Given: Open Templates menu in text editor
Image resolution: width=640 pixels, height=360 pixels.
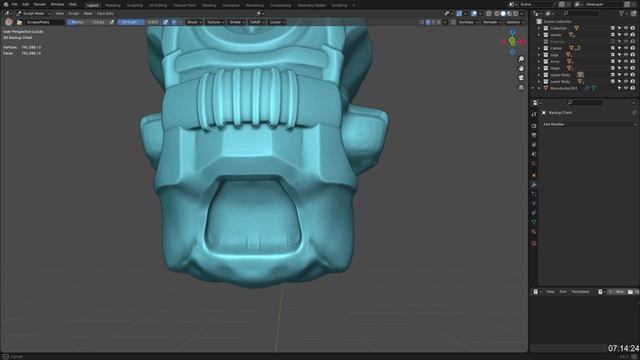Looking at the screenshot, I should tap(580, 292).
